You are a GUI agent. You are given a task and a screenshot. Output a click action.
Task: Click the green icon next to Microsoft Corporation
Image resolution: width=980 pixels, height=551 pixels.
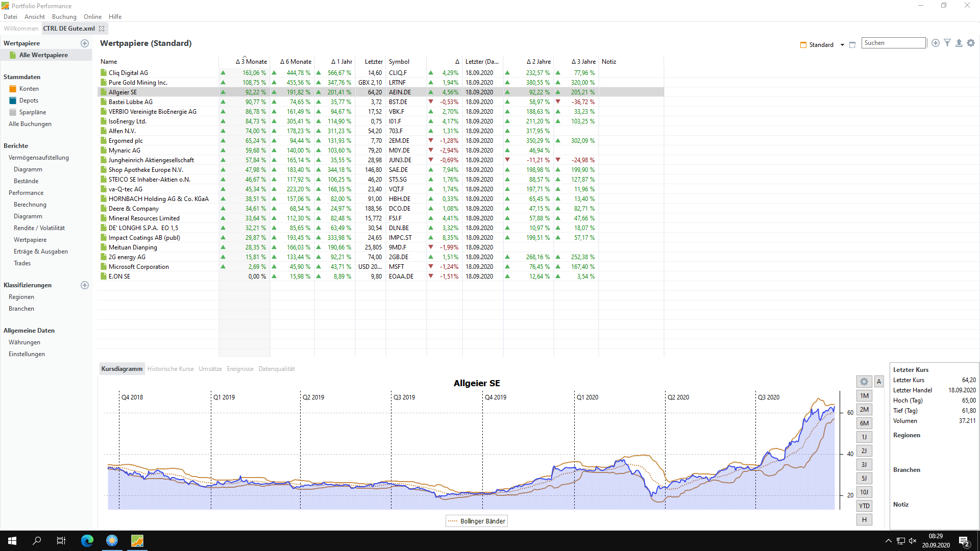click(104, 267)
